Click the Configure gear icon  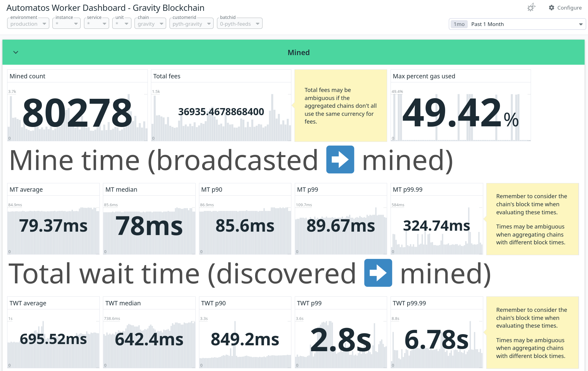[x=551, y=8]
